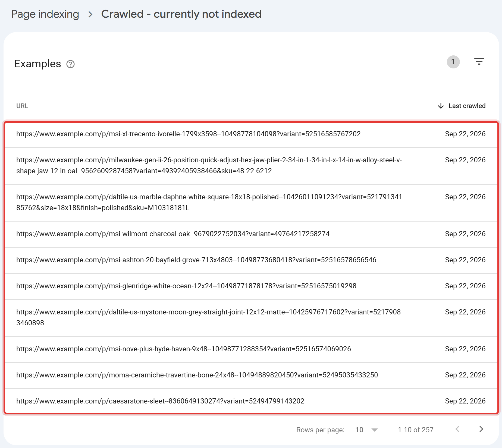Select the msi-nove-plus-hyde-haven URL row
Viewport: 502px width, 448px height.
tap(251, 349)
